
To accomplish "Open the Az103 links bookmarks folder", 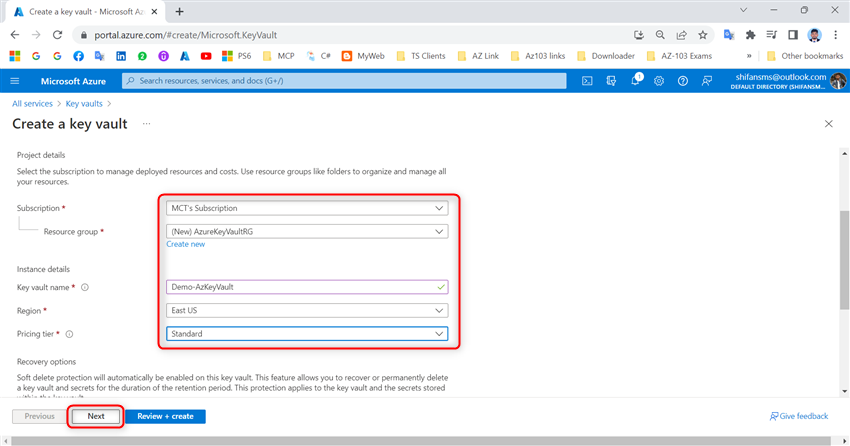I will (538, 56).
